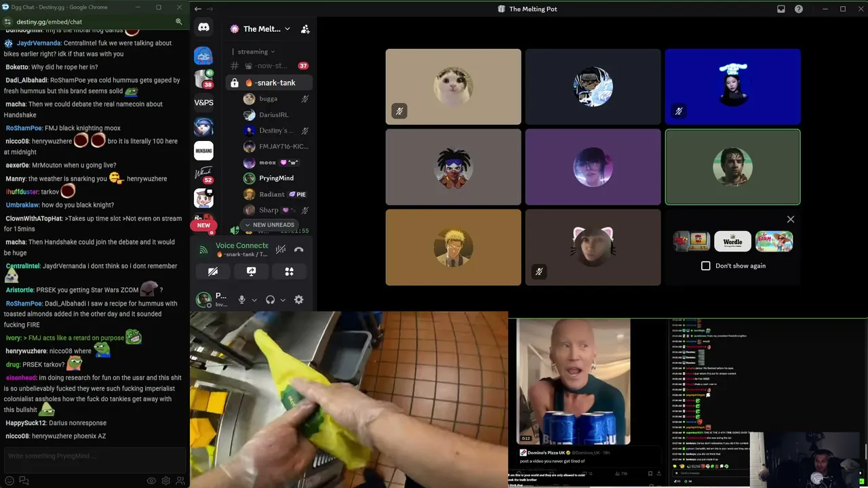This screenshot has height=488, width=868.
Task: Deafen Discord headphones
Action: (x=270, y=300)
